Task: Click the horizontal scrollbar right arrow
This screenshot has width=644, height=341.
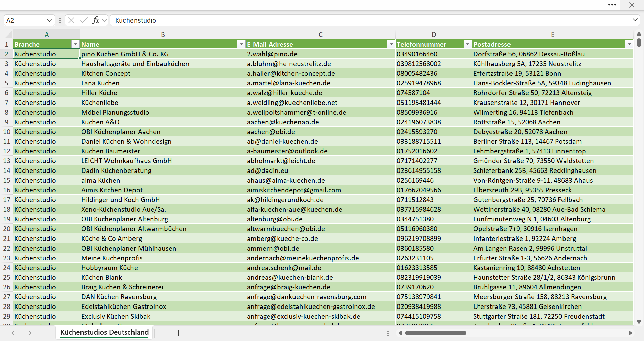Action: pos(630,333)
